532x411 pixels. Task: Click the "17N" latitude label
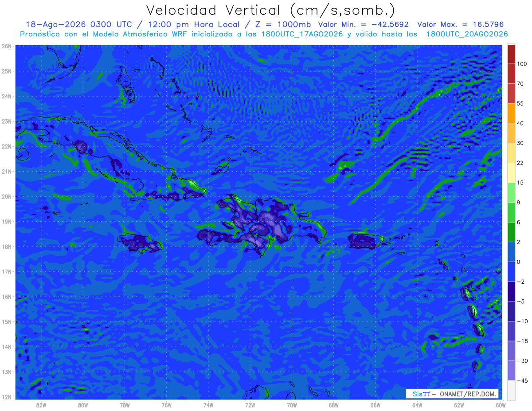point(6,271)
